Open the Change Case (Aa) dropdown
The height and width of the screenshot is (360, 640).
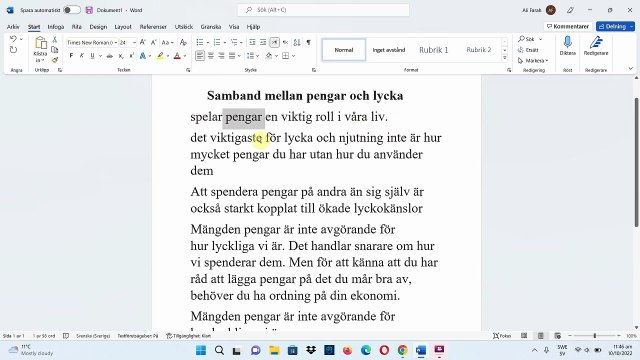coord(167,42)
